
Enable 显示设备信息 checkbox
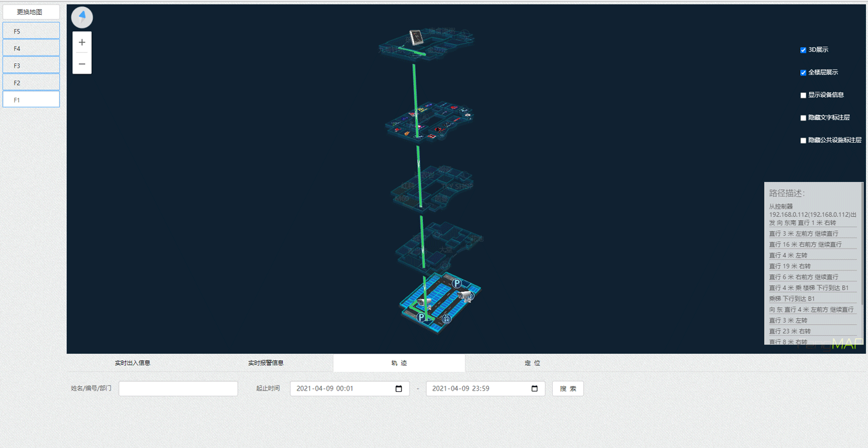click(x=803, y=95)
